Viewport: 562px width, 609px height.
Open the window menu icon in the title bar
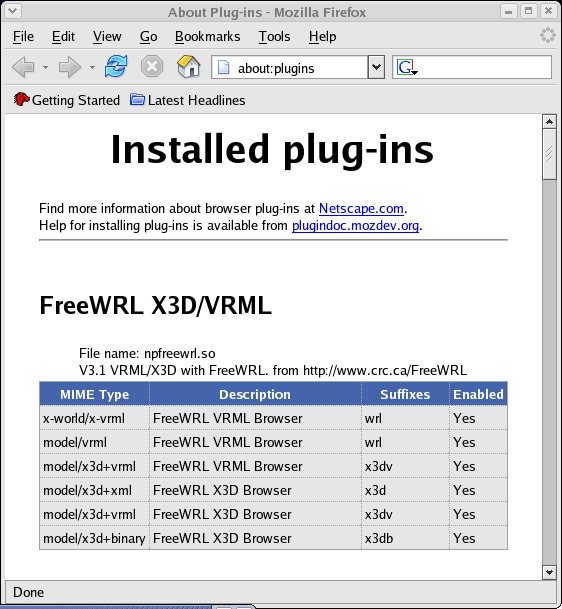[x=12, y=11]
